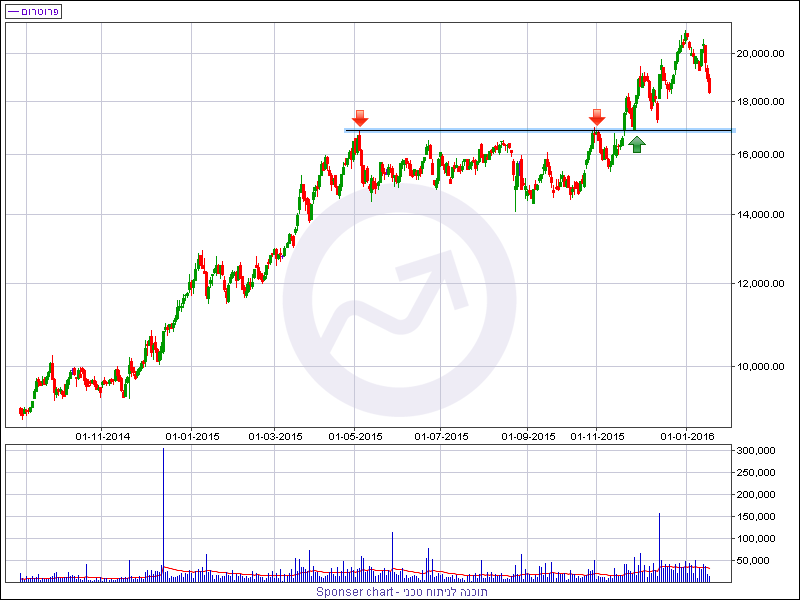Click the 01-01-2015 date axis label
The width and height of the screenshot is (800, 600).
click(x=192, y=437)
